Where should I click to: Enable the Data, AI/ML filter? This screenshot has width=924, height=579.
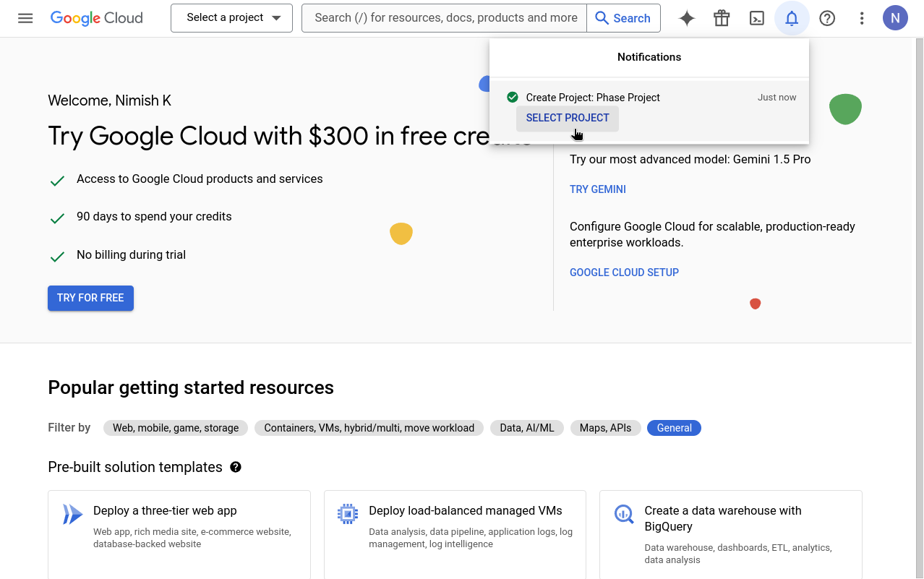pyautogui.click(x=526, y=427)
